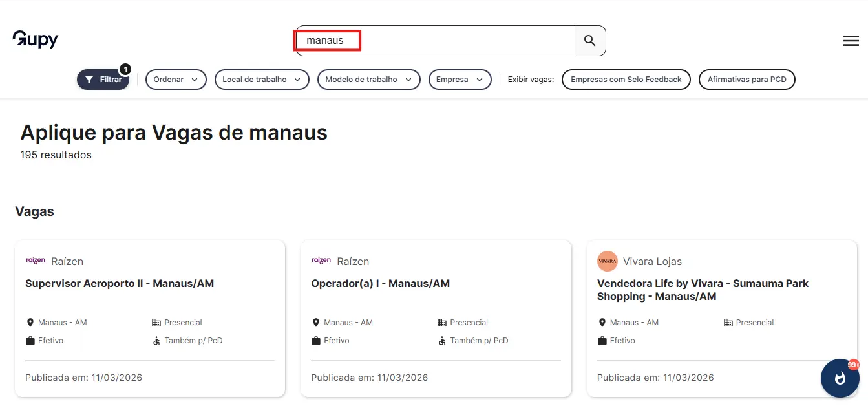Click the Vivara Lojas circular logo

coord(608,261)
